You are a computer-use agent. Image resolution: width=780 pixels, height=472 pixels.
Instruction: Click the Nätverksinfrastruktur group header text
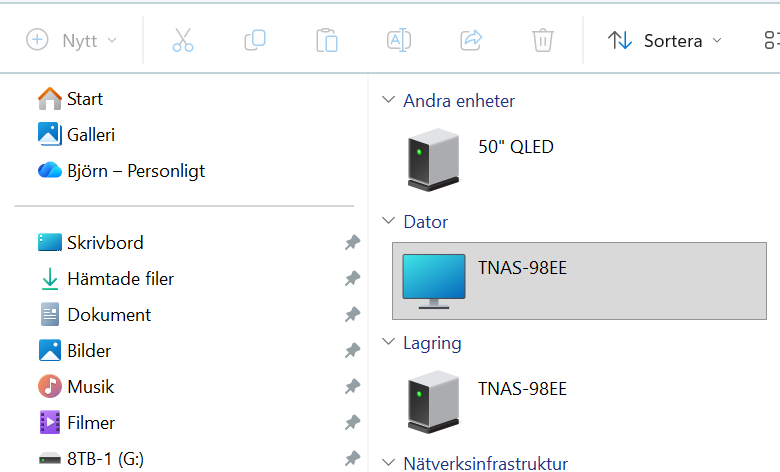(x=486, y=464)
